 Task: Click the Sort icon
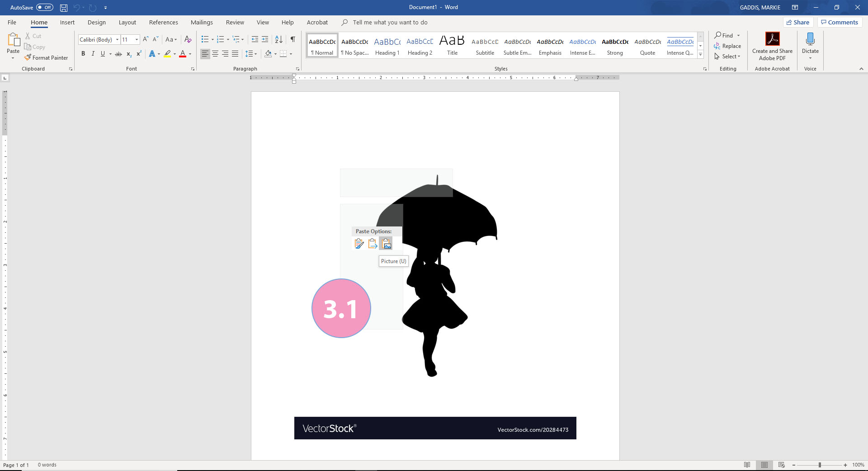click(279, 39)
